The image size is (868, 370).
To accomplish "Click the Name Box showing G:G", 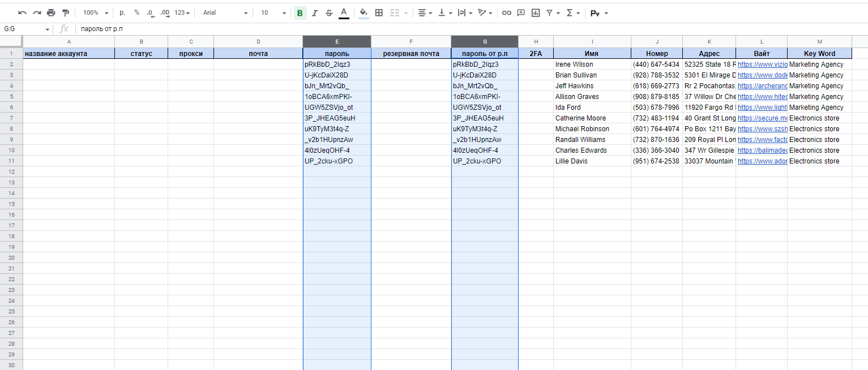I will pos(26,29).
